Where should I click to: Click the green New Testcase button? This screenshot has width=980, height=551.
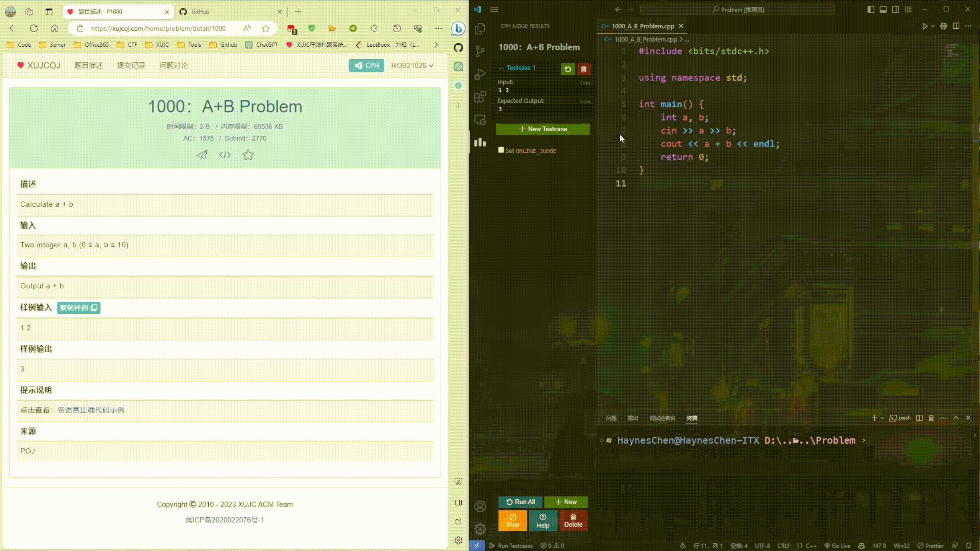[x=543, y=129]
